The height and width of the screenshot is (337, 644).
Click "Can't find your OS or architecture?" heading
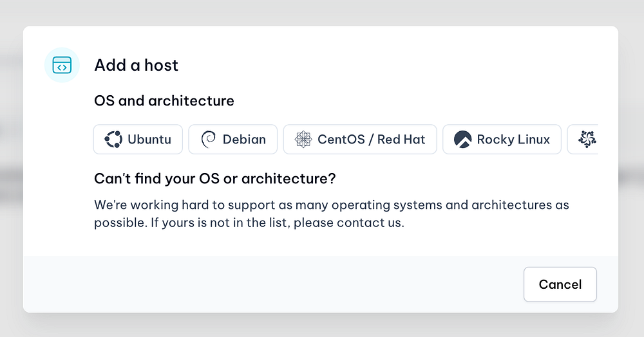click(x=215, y=179)
